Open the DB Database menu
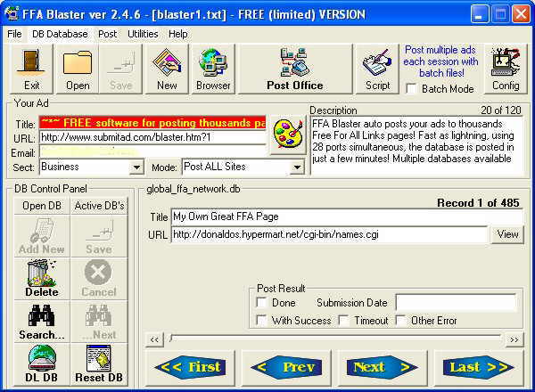Image resolution: width=535 pixels, height=392 pixels. [60, 34]
